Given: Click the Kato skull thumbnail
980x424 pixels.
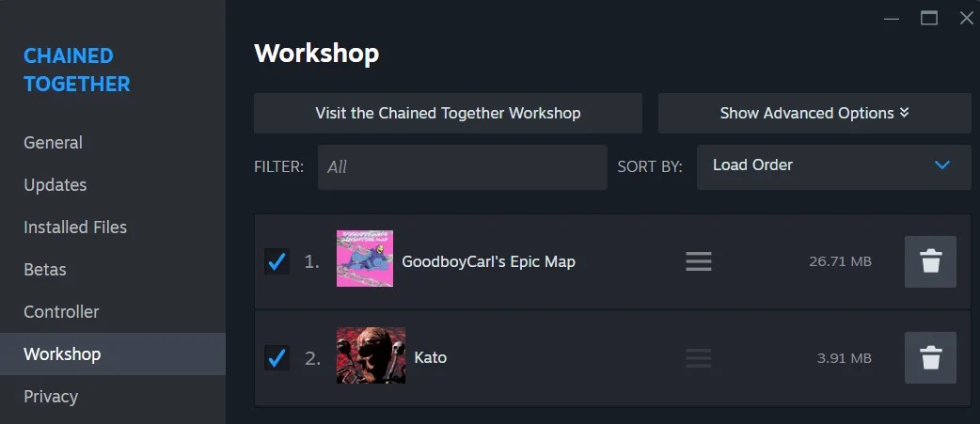Looking at the screenshot, I should pyautogui.click(x=371, y=355).
